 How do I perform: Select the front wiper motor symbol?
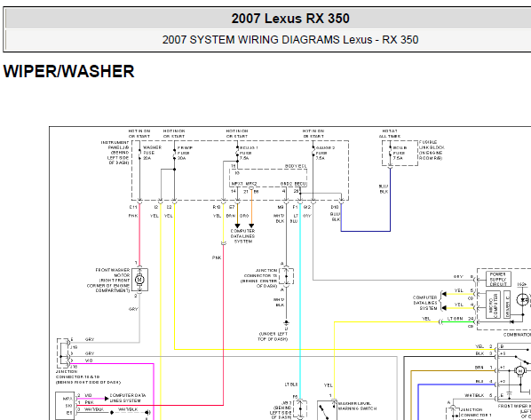point(519,371)
